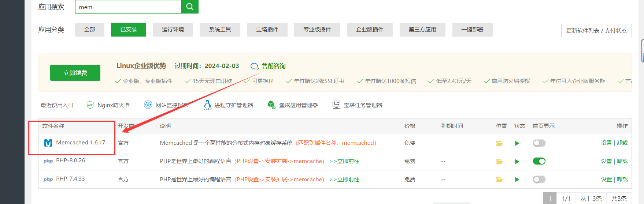Select the 运行环境 category tab
Image resolution: width=644 pixels, height=204 pixels.
173,30
